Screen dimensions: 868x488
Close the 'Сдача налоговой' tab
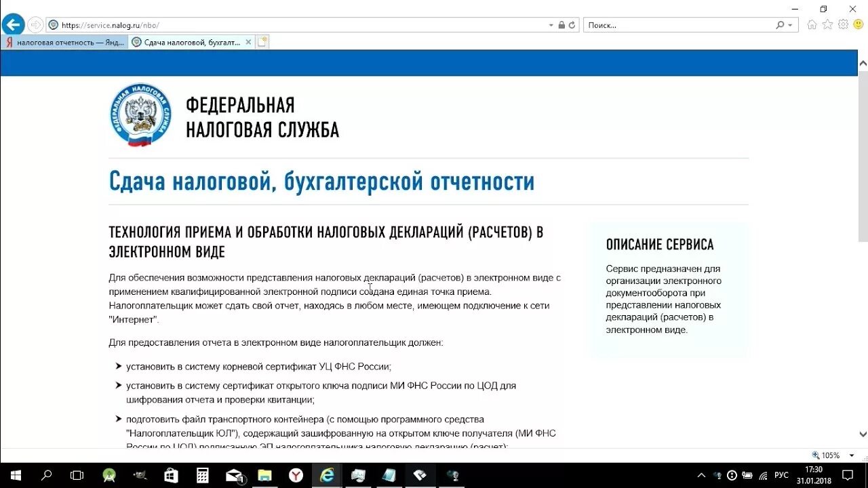tap(248, 42)
